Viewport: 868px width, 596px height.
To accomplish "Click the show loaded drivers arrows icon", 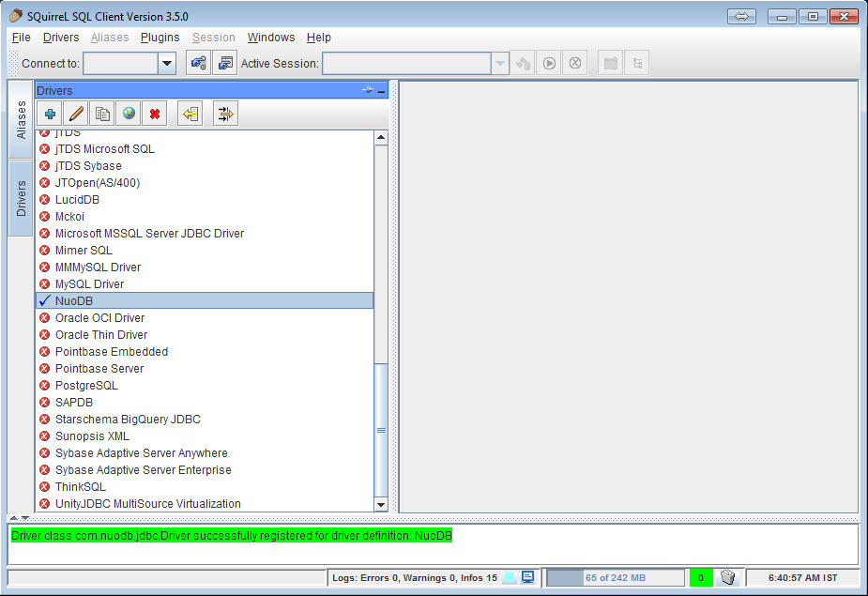I will [225, 115].
